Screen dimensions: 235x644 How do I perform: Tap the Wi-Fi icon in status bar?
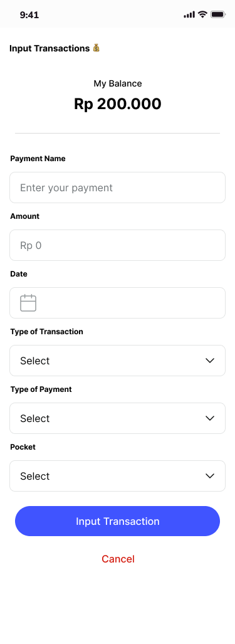tap(202, 14)
